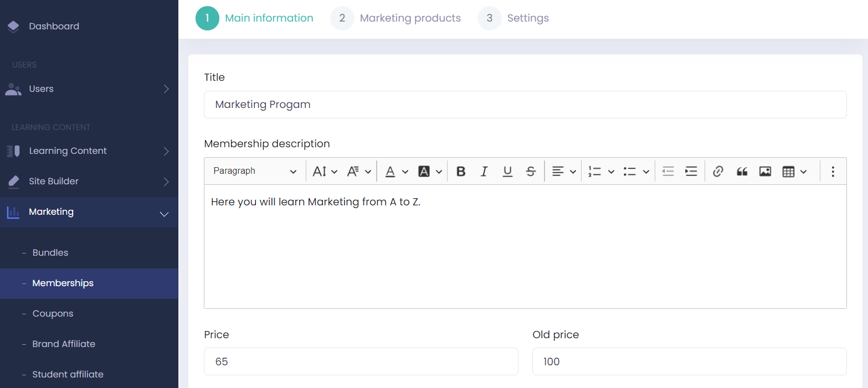Click the font color icon
Viewport: 868px width, 388px height.
click(390, 172)
